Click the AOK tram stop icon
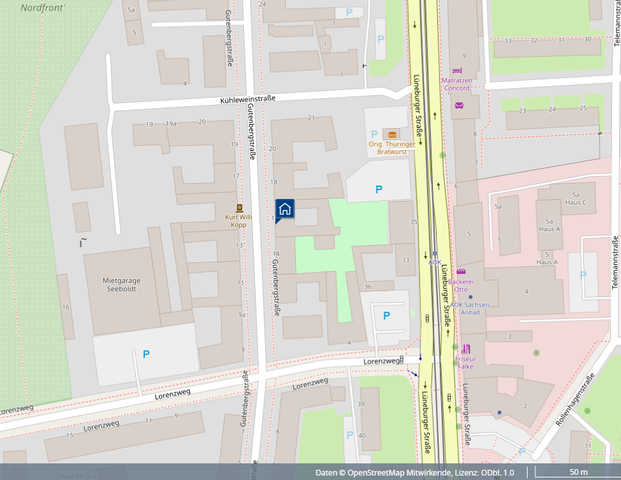This screenshot has height=480, width=621. [x=435, y=254]
